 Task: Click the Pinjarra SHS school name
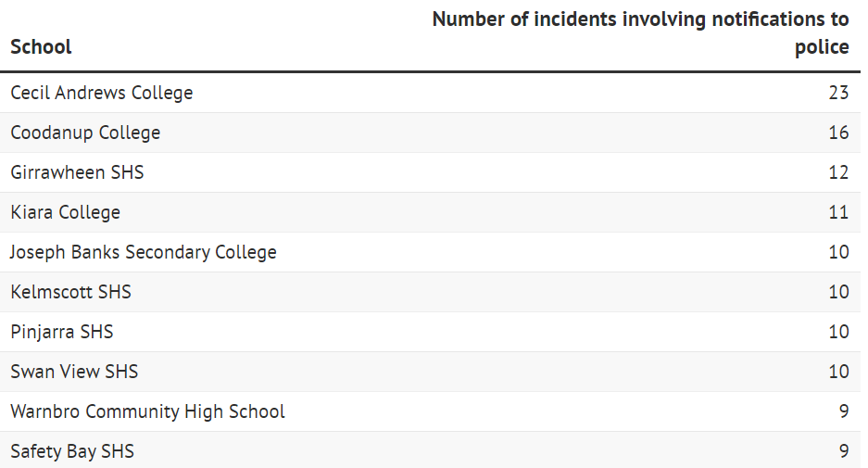click(x=62, y=332)
